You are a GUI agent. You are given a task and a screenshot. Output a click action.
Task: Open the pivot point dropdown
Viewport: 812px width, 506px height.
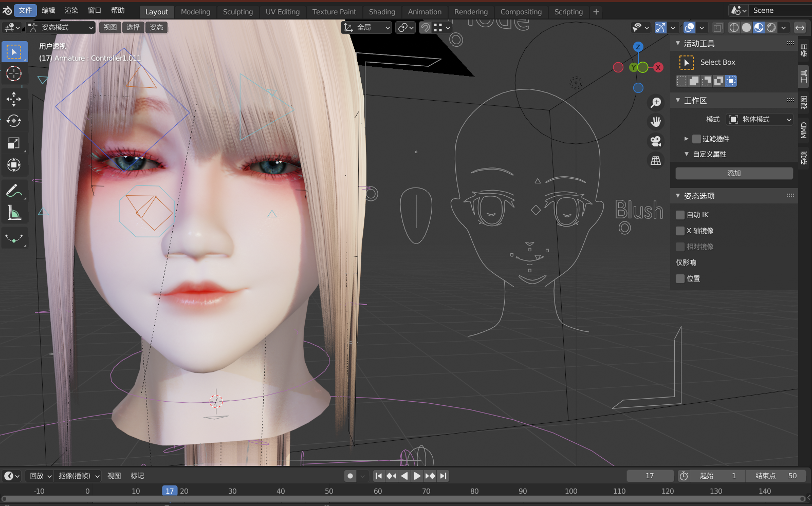[405, 27]
